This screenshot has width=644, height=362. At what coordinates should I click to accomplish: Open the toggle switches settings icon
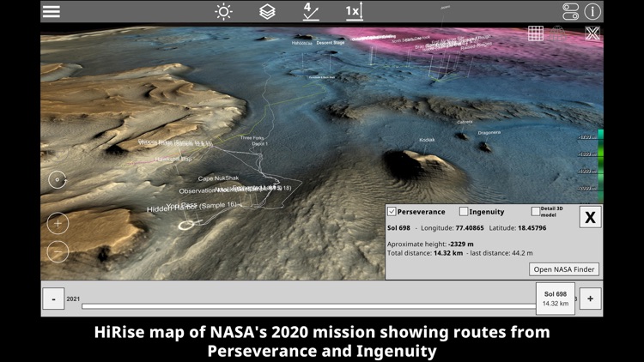(x=570, y=11)
